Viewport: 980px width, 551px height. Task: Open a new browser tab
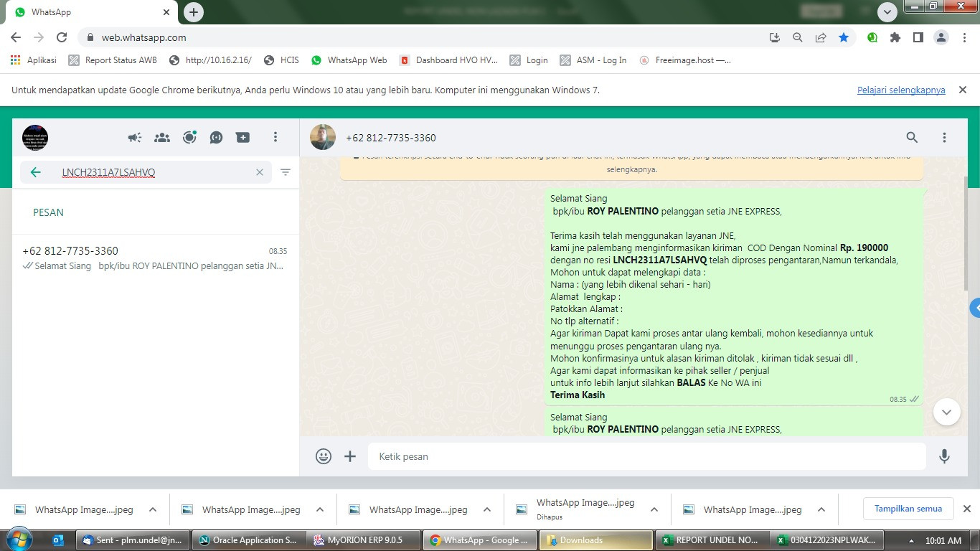tap(193, 12)
